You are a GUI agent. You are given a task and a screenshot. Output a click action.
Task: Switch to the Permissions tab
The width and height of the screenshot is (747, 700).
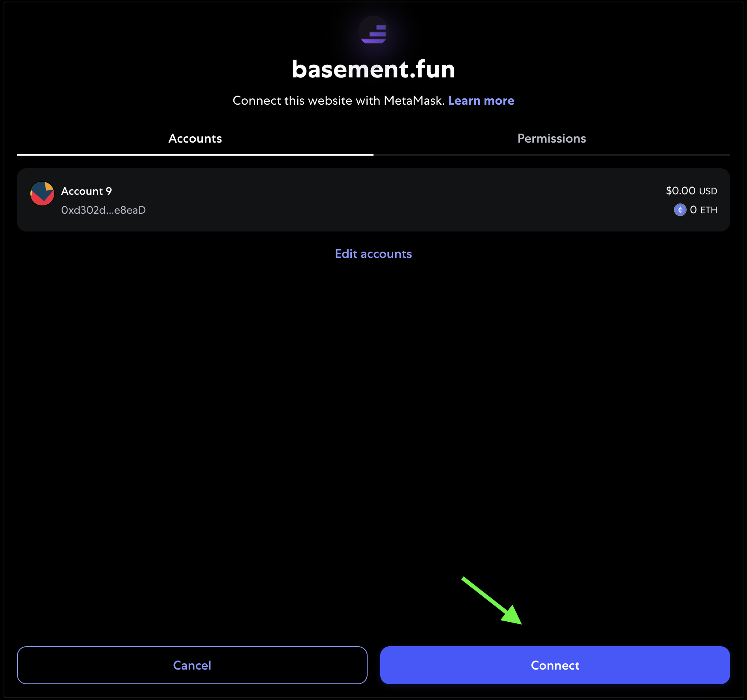coord(552,139)
